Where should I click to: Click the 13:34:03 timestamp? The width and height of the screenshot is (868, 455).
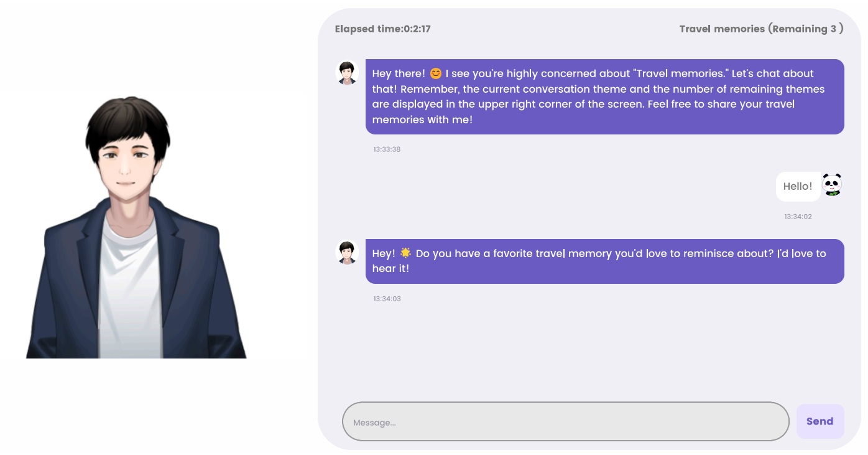pyautogui.click(x=387, y=299)
